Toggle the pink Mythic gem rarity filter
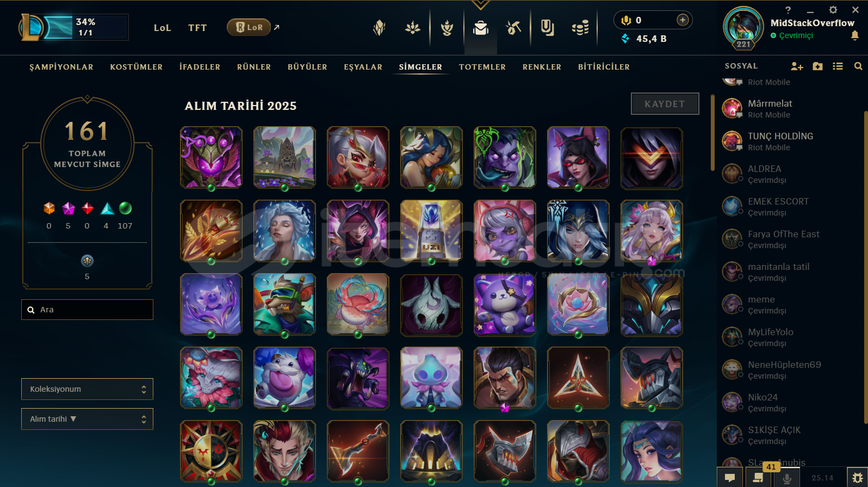 (69, 208)
